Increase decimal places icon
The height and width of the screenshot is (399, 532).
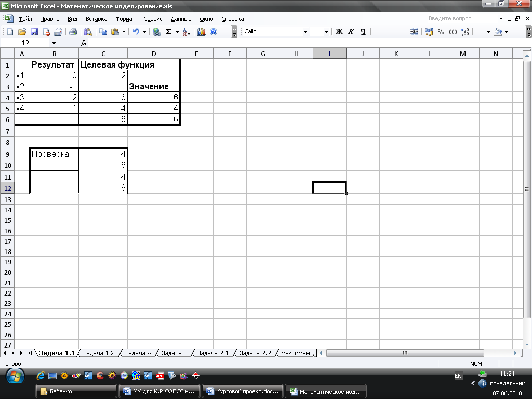click(465, 32)
